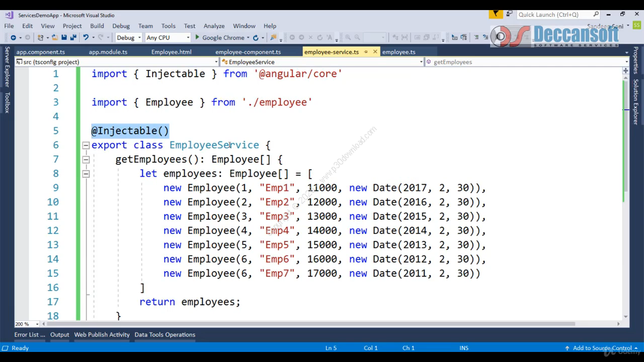Viewport: 644px width, 362px height.
Task: Click the feedback icon next to Quick Launch
Action: [x=509, y=14]
